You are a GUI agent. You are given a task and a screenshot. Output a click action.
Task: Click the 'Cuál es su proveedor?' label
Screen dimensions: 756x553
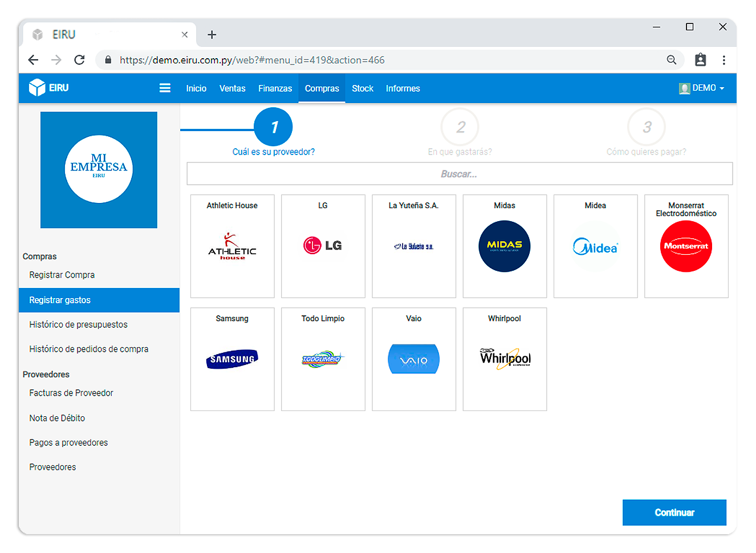pos(274,152)
